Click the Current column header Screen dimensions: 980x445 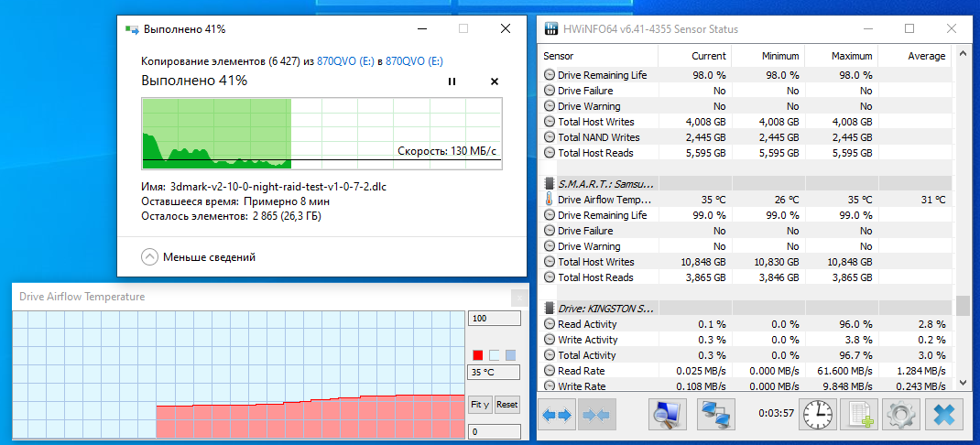[695, 56]
